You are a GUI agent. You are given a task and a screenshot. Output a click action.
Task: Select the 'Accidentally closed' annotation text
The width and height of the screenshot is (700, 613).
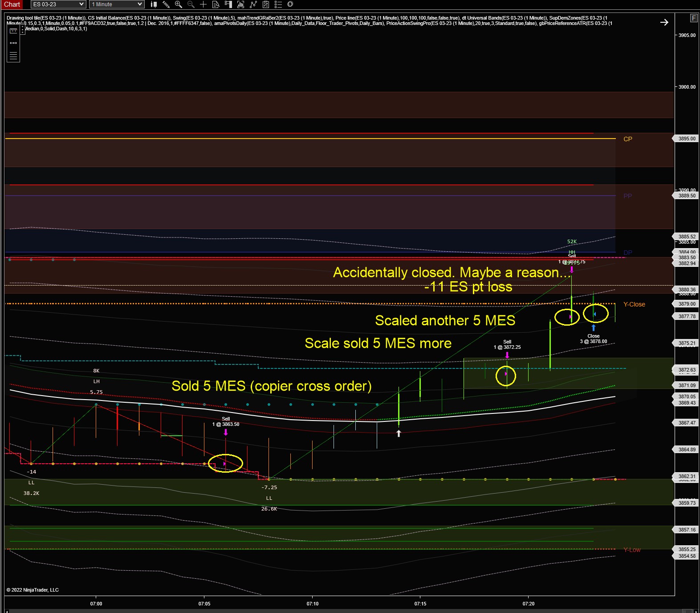tap(452, 272)
